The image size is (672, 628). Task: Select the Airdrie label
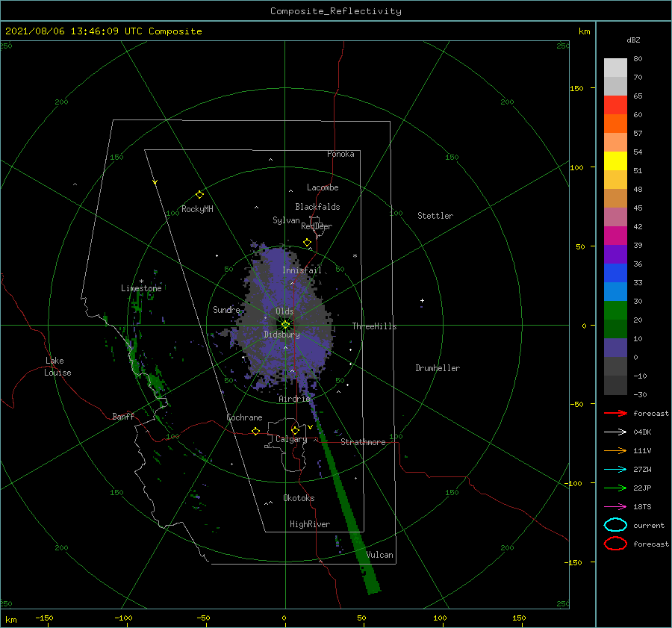294,399
